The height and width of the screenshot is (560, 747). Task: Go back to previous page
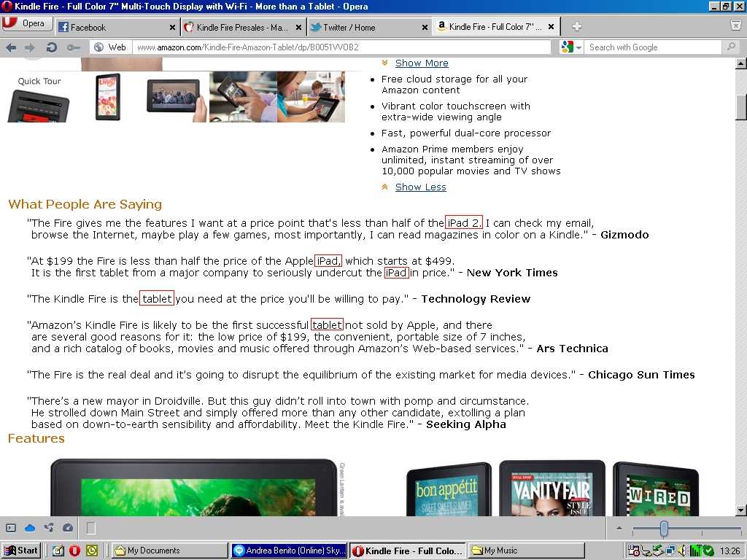11,47
